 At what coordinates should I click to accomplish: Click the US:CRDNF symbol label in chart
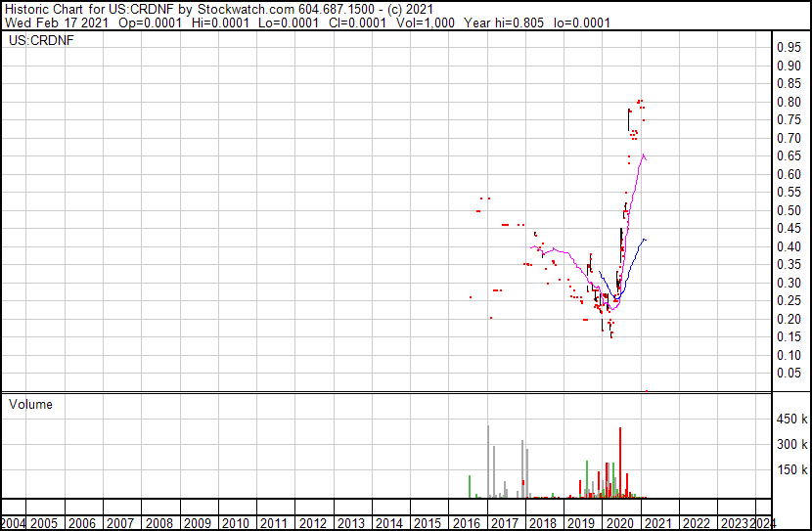click(x=41, y=40)
